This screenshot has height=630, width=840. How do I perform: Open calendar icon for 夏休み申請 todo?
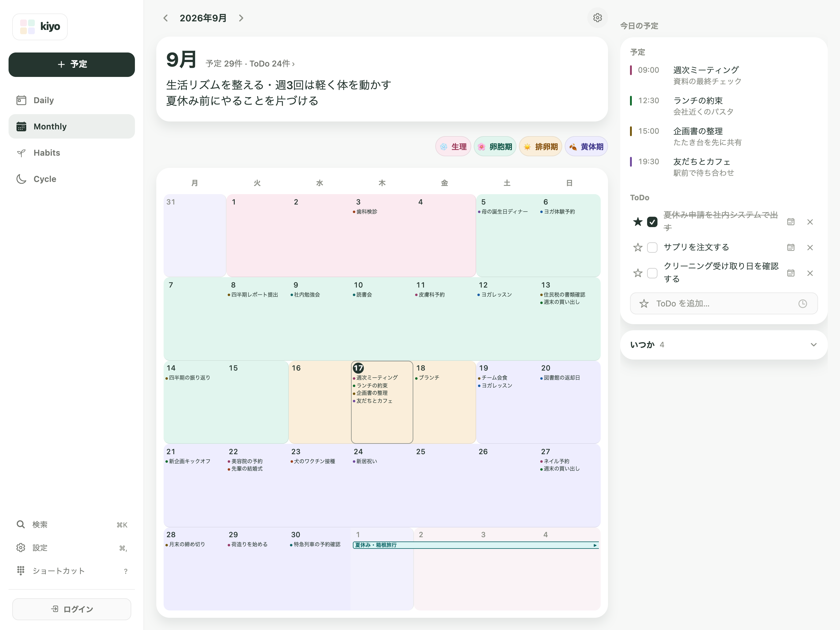coord(791,221)
